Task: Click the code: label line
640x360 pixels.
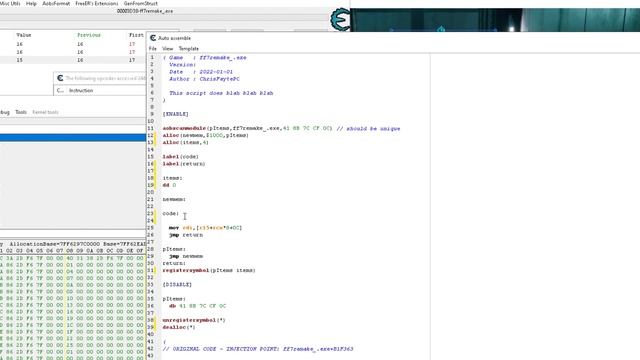Action: coord(171,213)
